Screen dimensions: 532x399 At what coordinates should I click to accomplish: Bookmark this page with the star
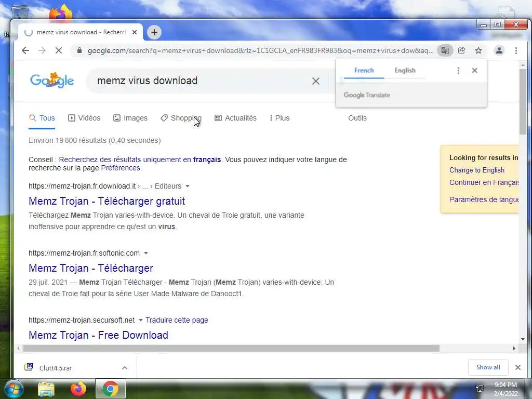click(478, 50)
